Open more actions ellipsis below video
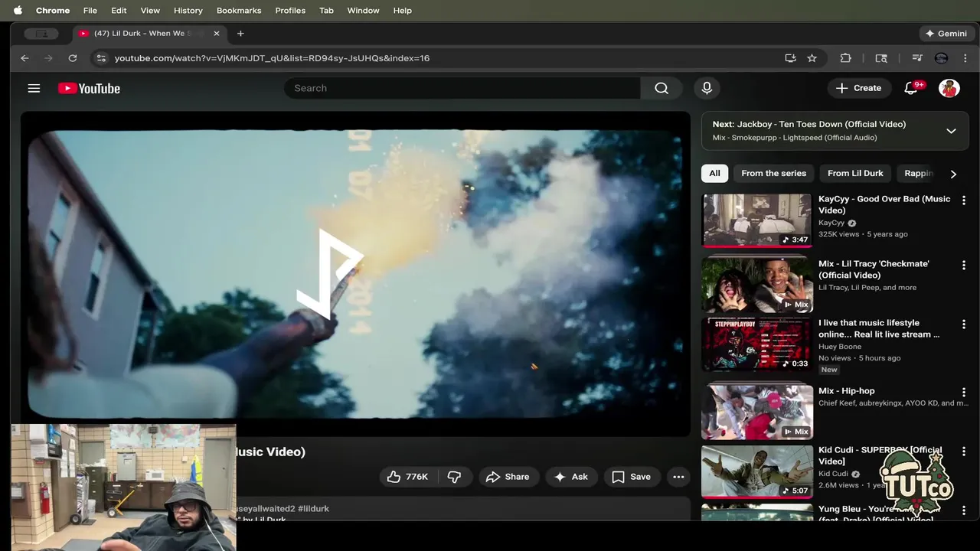Viewport: 980px width, 551px height. pos(678,477)
